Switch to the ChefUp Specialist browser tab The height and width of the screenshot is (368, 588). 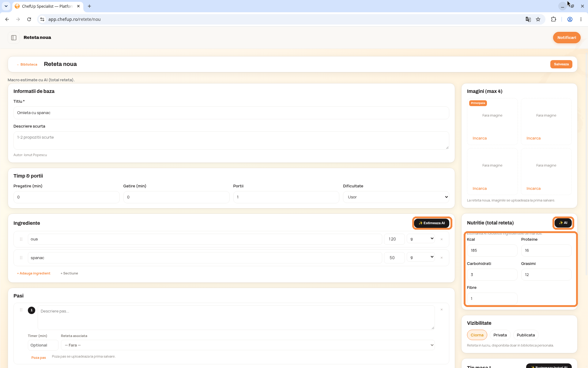(x=47, y=6)
